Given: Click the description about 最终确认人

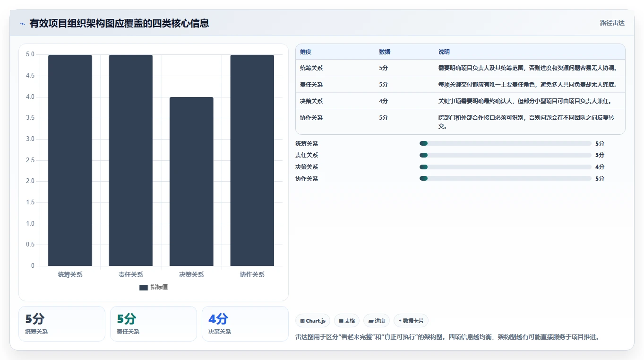Looking at the screenshot, I should (524, 101).
